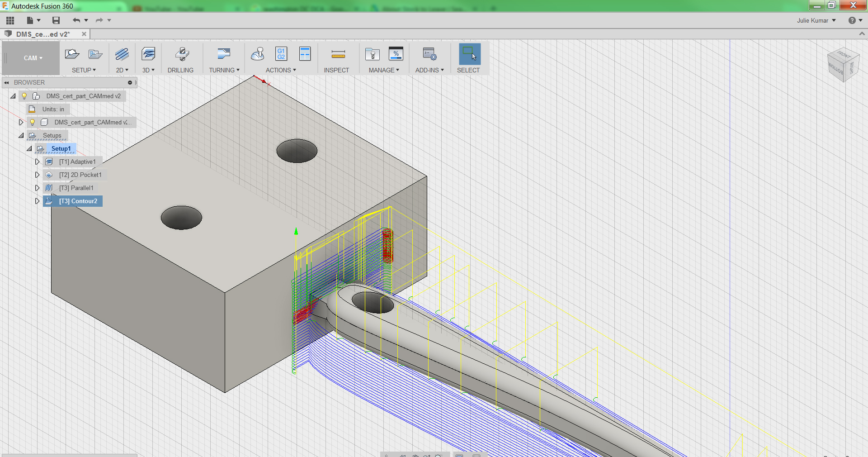Save the document with the disk icon
Viewport: 868px width, 457px height.
click(x=56, y=20)
